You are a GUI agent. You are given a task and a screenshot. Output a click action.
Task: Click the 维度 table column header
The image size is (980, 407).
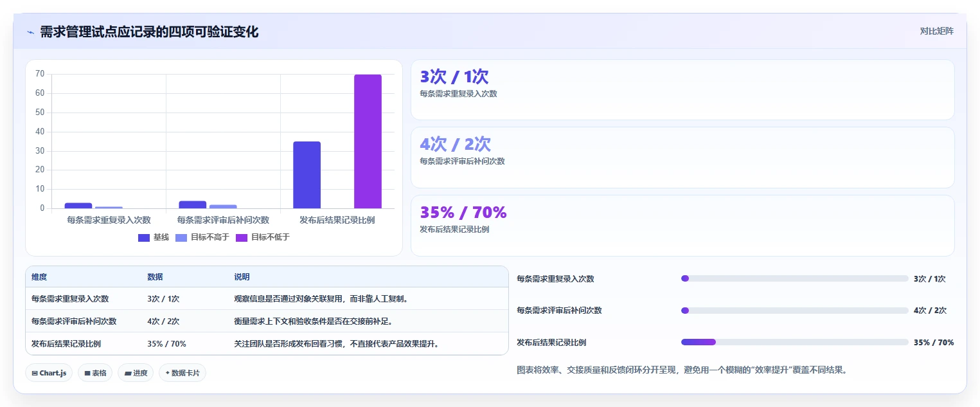(x=39, y=277)
